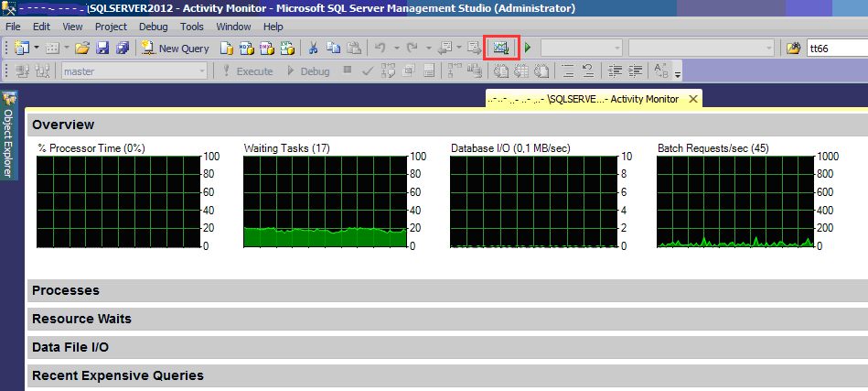Image resolution: width=868 pixels, height=391 pixels.
Task: Open the Undo history dropdown arrow
Action: 396,49
